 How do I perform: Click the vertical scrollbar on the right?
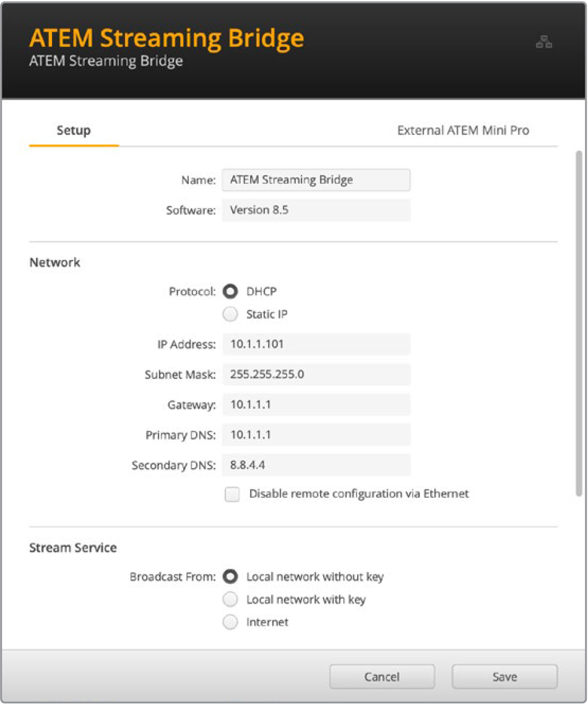coord(579,322)
